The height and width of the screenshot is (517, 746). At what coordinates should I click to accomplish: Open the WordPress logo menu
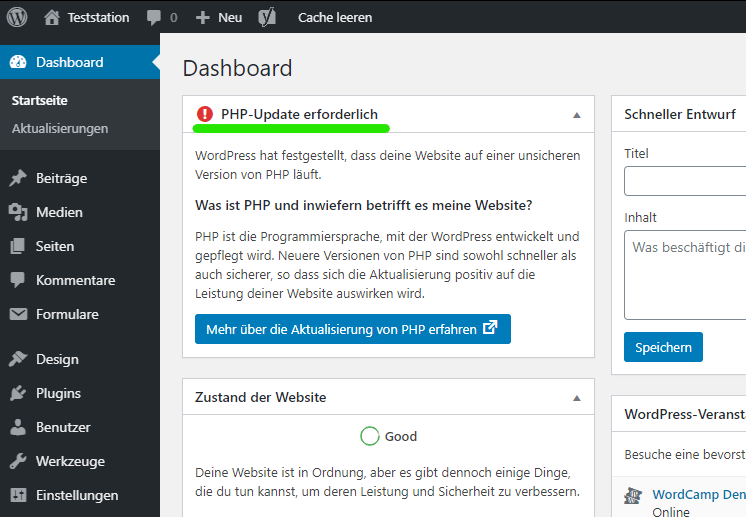[17, 17]
